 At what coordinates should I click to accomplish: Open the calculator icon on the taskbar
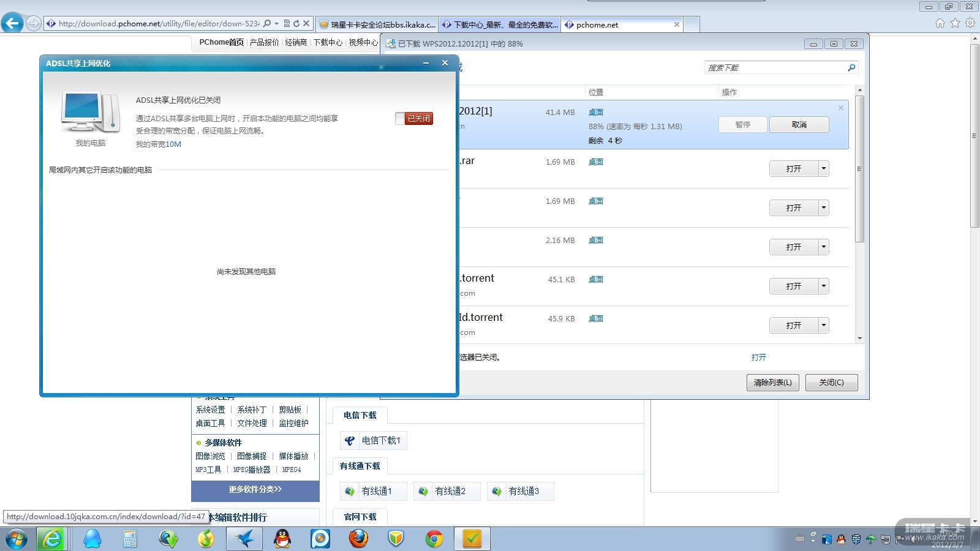pyautogui.click(x=130, y=539)
